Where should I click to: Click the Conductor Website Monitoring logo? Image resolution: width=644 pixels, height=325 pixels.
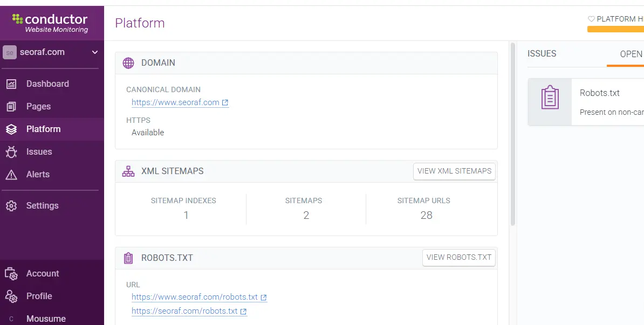(50, 23)
